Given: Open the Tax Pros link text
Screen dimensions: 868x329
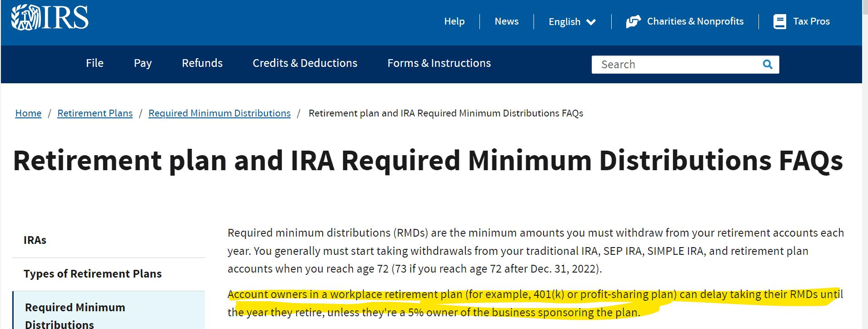Looking at the screenshot, I should coord(811,21).
